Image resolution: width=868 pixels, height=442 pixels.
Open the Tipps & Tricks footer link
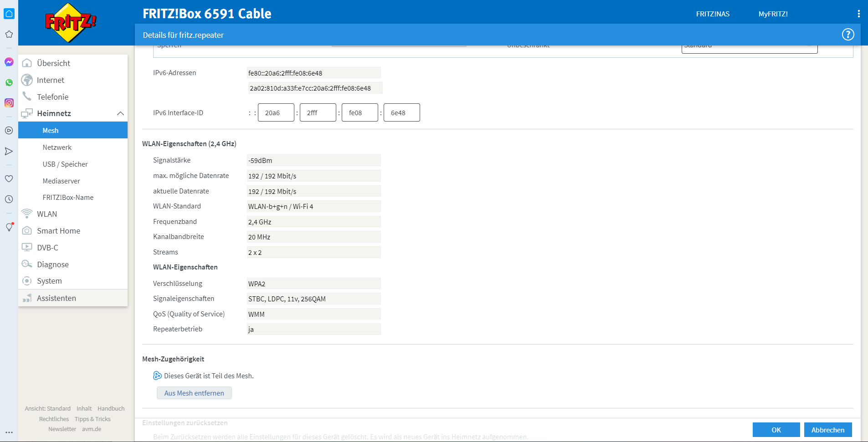(x=92, y=419)
